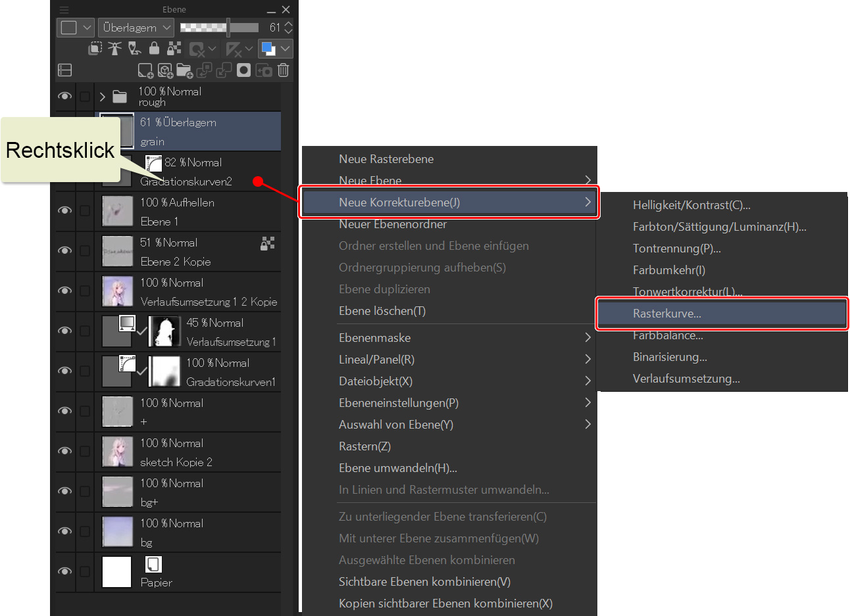Viewport: 850px width, 616px height.
Task: Create a new raster layer icon
Action: (x=145, y=70)
